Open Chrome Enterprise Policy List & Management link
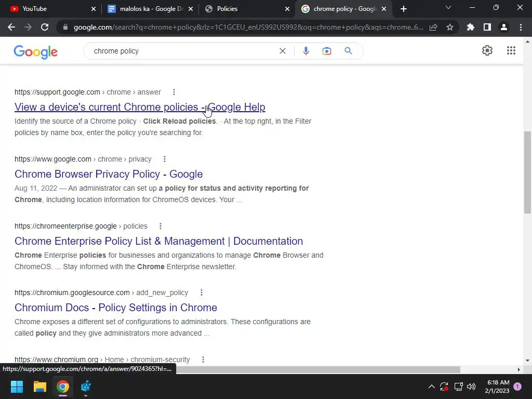The image size is (532, 399). [159, 241]
